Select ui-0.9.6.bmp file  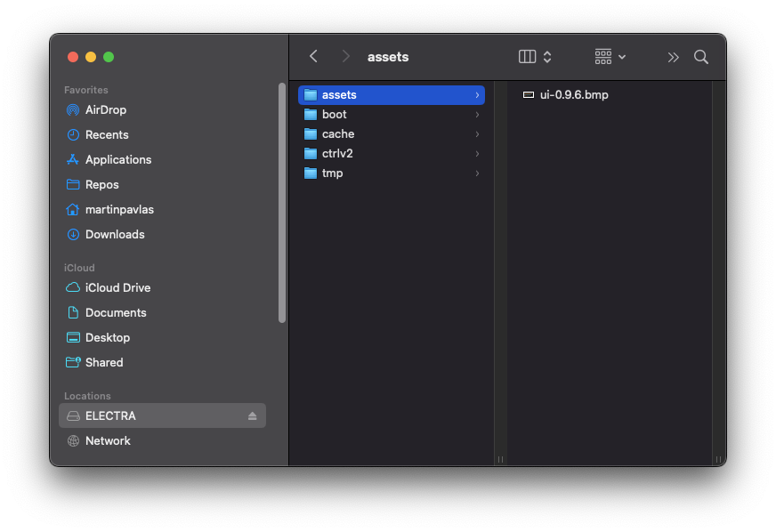pos(610,94)
